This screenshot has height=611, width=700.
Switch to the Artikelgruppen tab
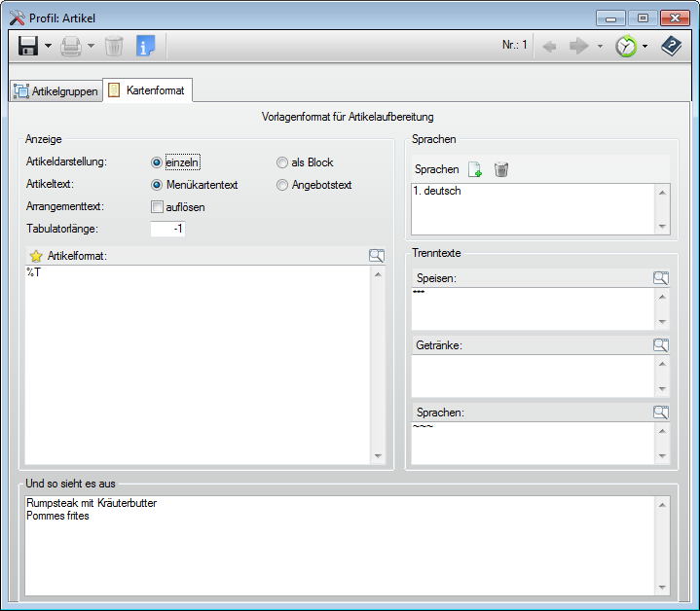pos(55,91)
